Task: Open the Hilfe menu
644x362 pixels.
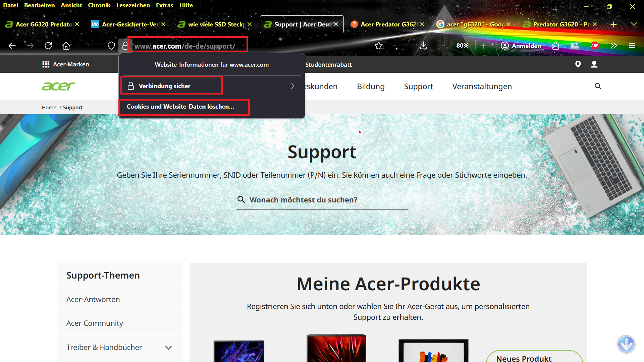Action: 186,5
